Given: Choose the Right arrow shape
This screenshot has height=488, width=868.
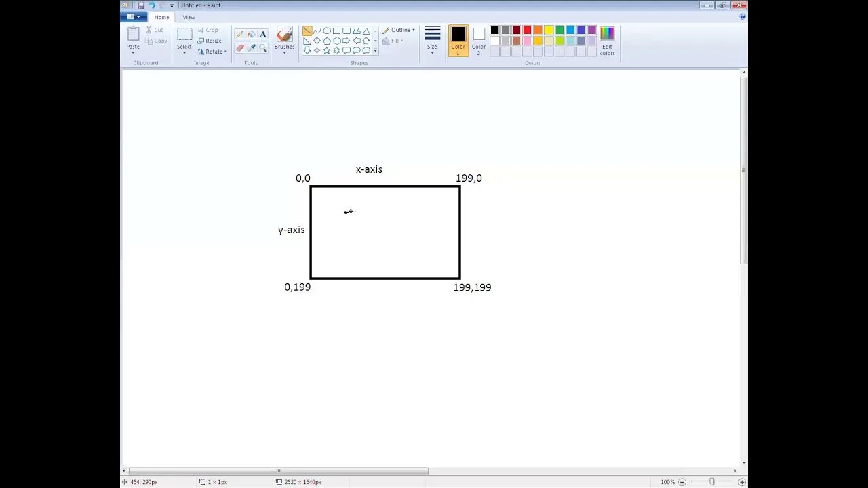Looking at the screenshot, I should click(347, 41).
